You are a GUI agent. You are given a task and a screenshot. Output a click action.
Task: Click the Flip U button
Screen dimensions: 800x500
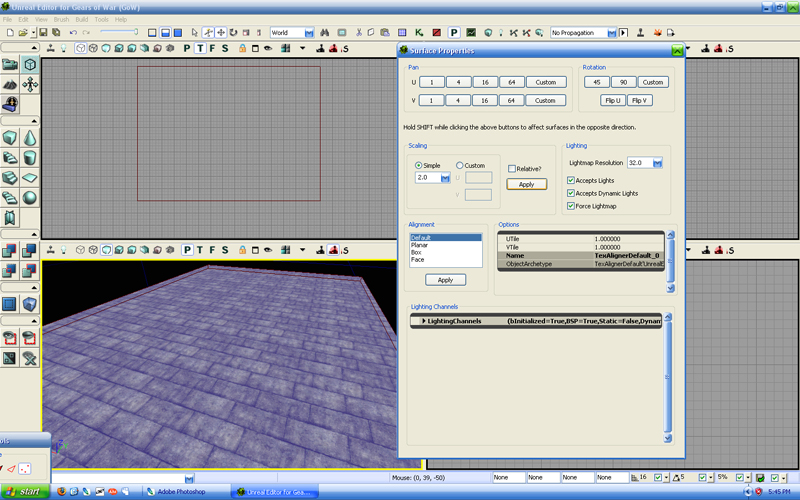[612, 101]
